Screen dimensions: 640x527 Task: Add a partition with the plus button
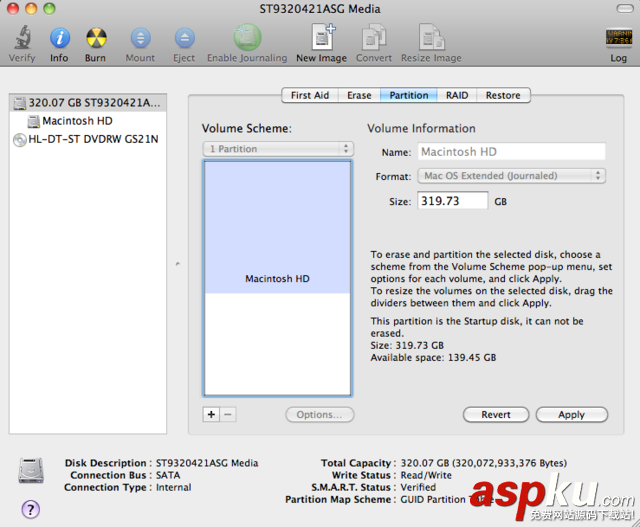point(211,414)
